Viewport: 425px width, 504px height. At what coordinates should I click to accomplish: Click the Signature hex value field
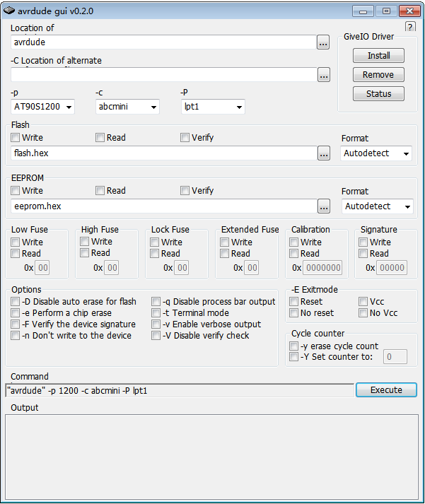coord(392,268)
